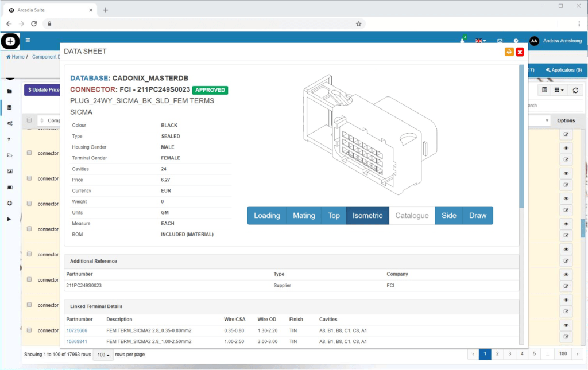Open the grid columns dropdown
This screenshot has width=588, height=370.
pyautogui.click(x=558, y=90)
